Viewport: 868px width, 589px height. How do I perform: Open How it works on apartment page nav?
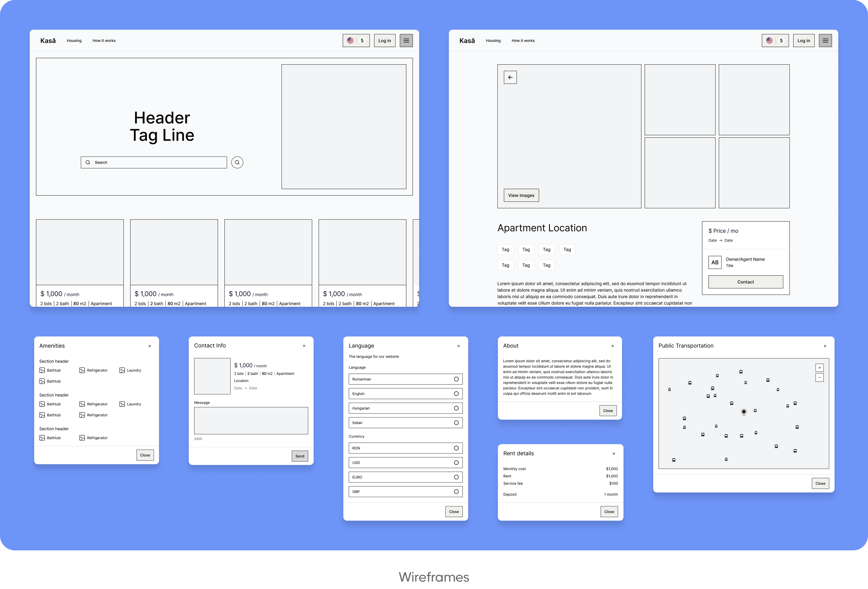tap(523, 41)
